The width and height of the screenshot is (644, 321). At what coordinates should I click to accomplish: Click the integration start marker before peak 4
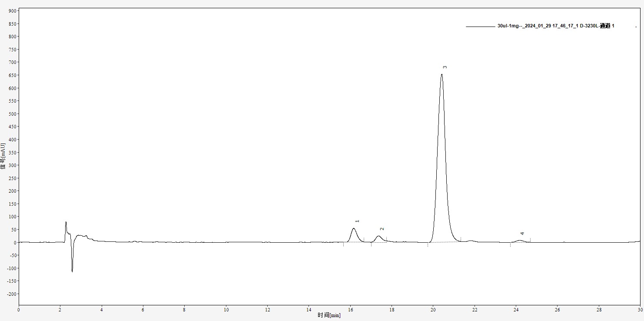(510, 244)
